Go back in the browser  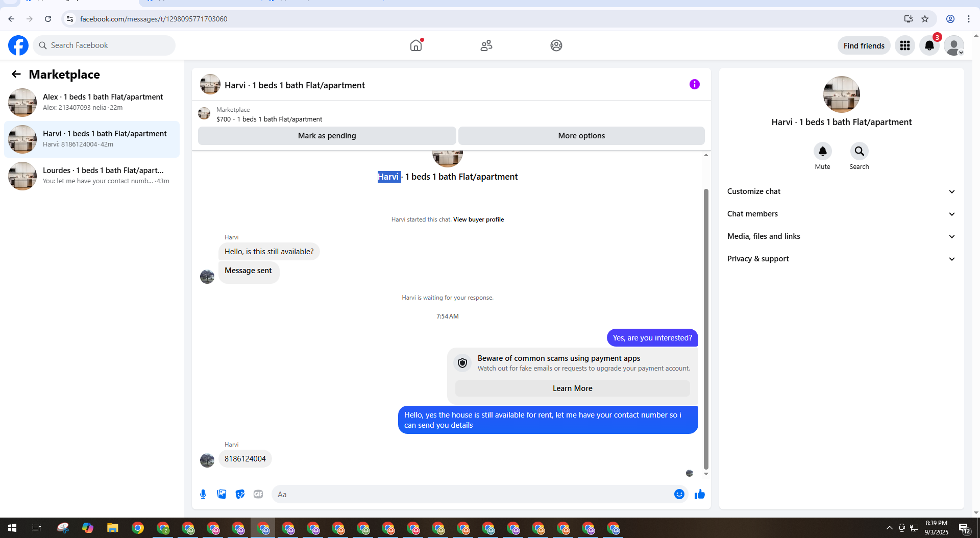pyautogui.click(x=11, y=19)
